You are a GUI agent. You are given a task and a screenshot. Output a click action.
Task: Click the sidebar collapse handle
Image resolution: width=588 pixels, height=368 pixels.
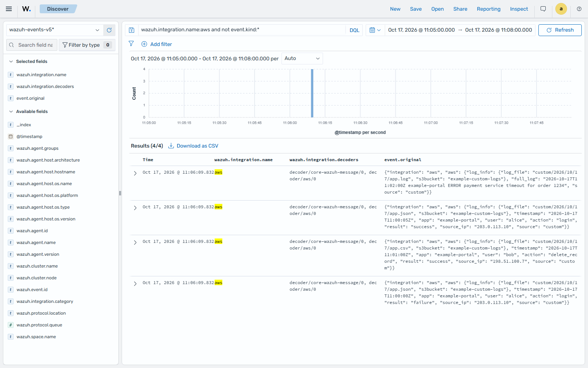(x=120, y=193)
